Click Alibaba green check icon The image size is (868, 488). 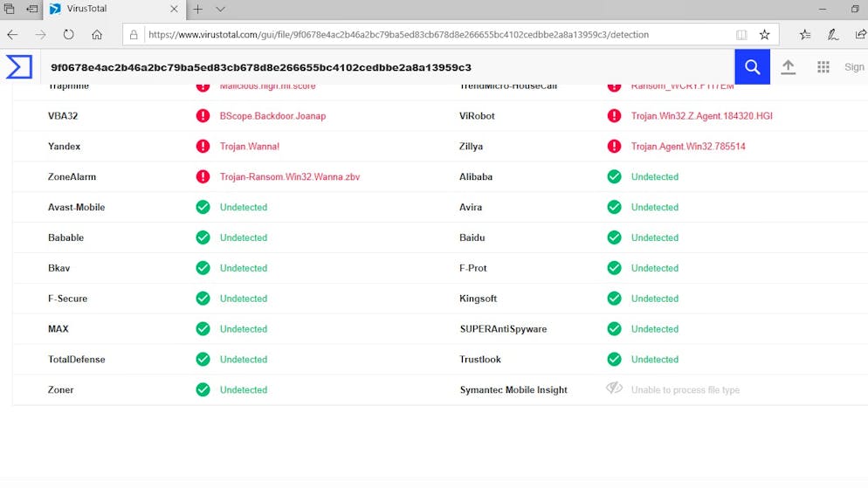pyautogui.click(x=615, y=176)
